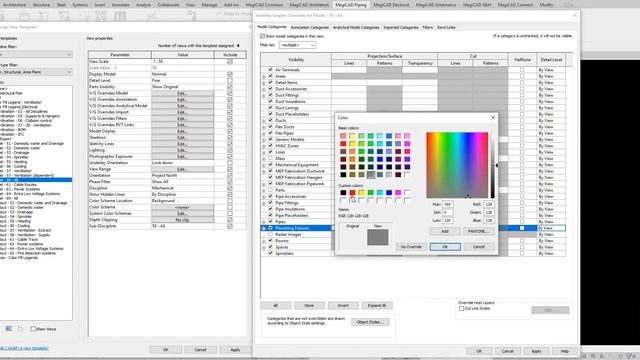Expand the Rooms category node
The width and height of the screenshot is (640, 360).
pos(264,241)
